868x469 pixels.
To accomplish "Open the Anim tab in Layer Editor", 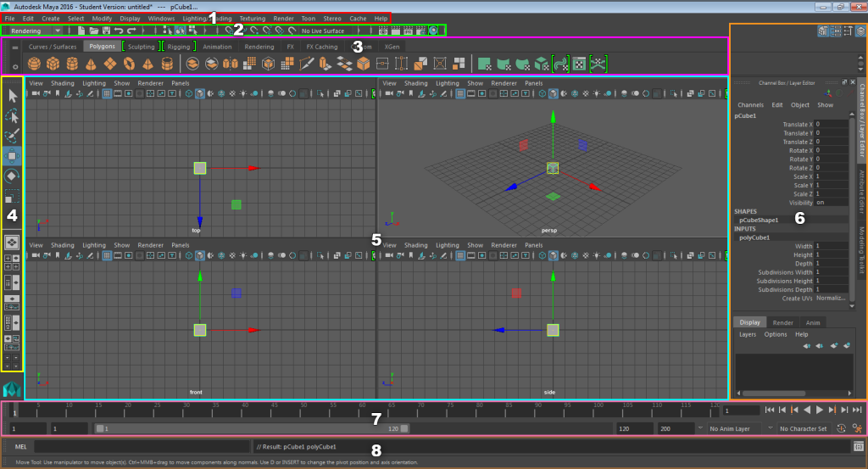I will pos(813,322).
